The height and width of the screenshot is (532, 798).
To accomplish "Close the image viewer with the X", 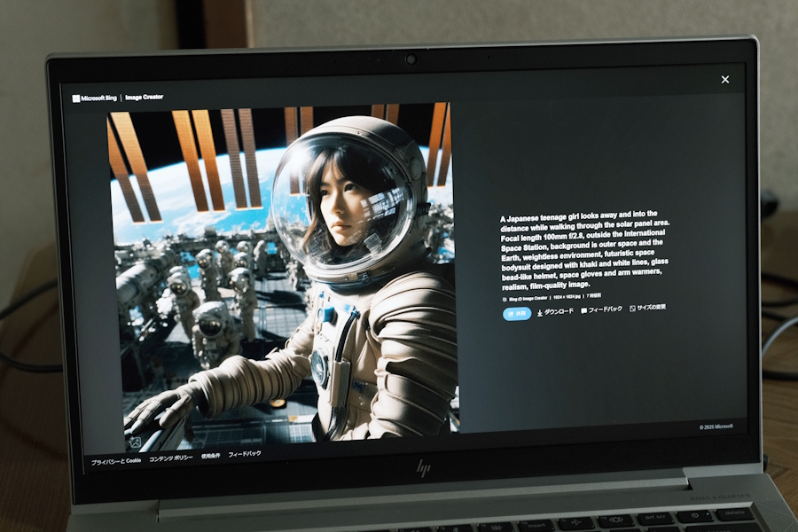I will 724,80.
